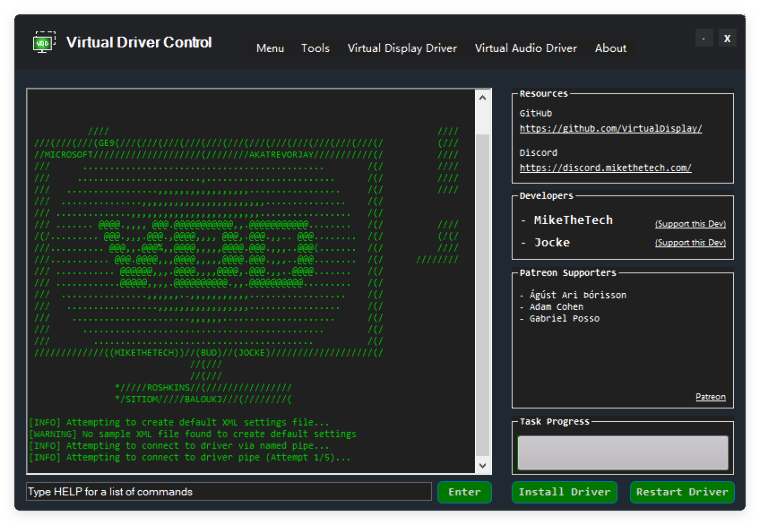The image size is (760, 525).
Task: Select the Jocke developer name
Action: pos(552,242)
